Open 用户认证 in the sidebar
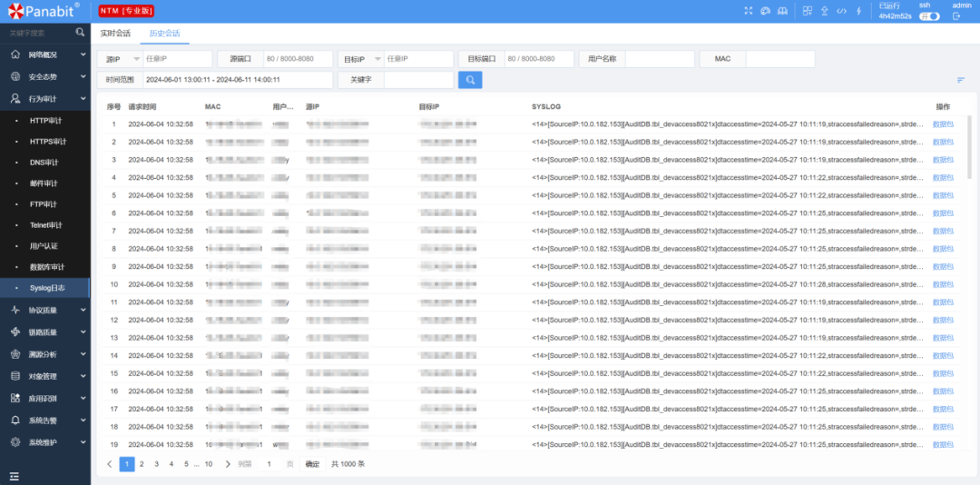980x485 pixels. click(45, 246)
